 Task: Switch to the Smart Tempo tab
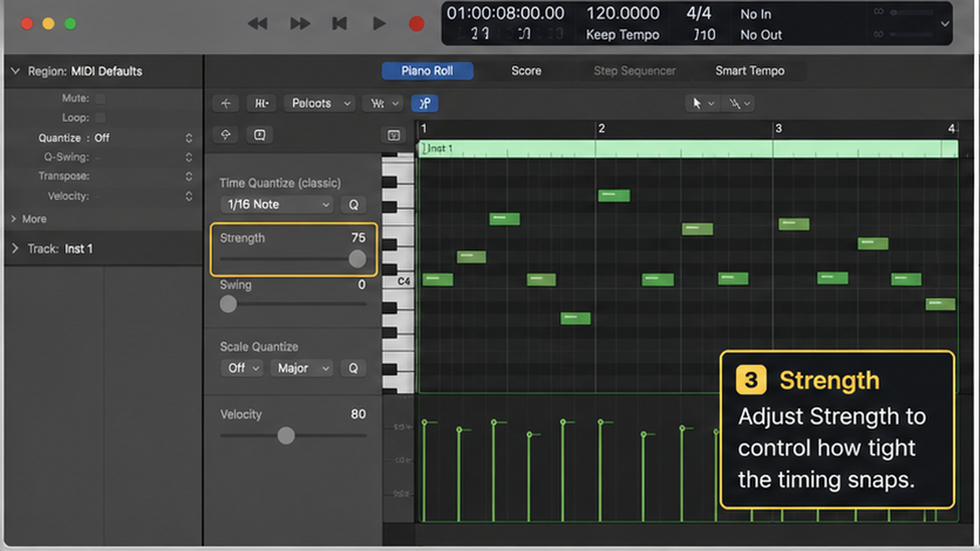pos(750,71)
